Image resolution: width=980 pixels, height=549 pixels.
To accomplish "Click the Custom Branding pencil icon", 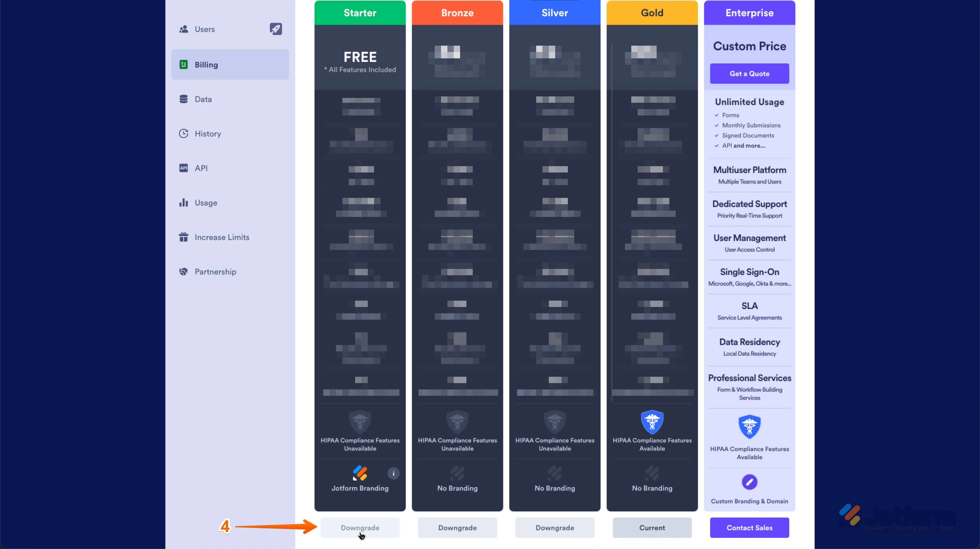I will (x=749, y=482).
